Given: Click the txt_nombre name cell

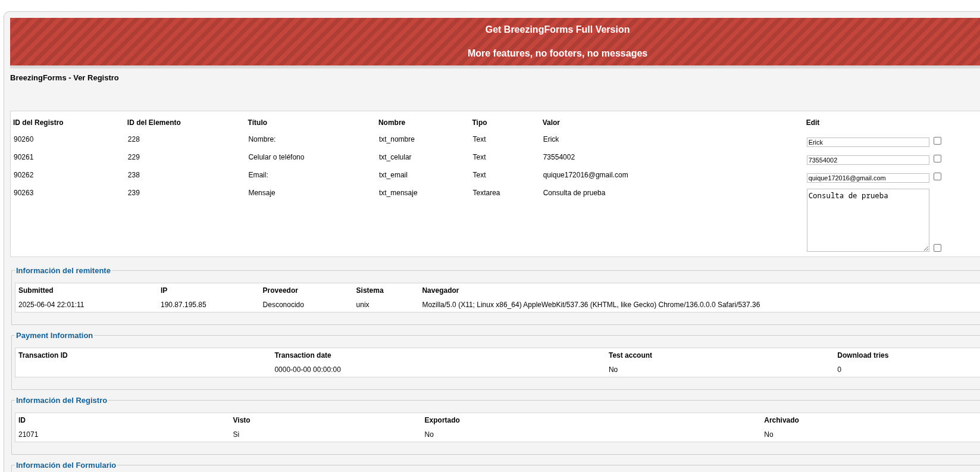Looking at the screenshot, I should pyautogui.click(x=396, y=139).
